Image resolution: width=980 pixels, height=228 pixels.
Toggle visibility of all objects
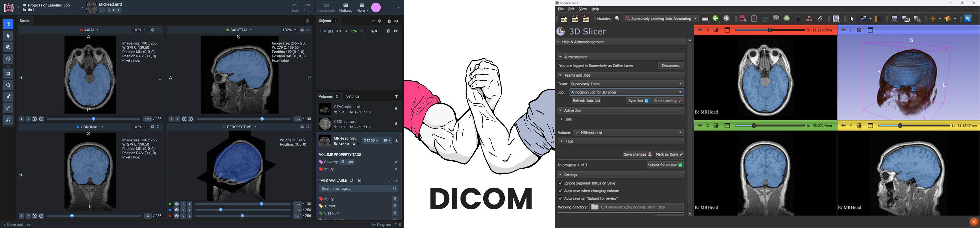(396, 21)
